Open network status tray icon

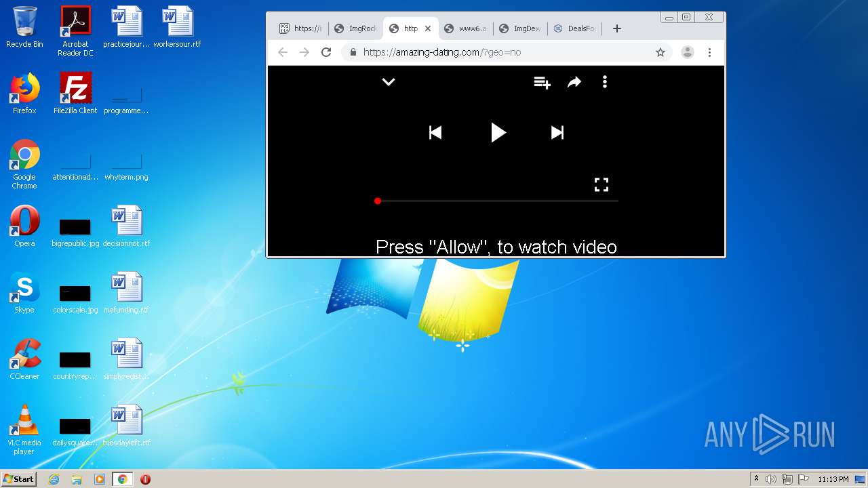[x=787, y=479]
